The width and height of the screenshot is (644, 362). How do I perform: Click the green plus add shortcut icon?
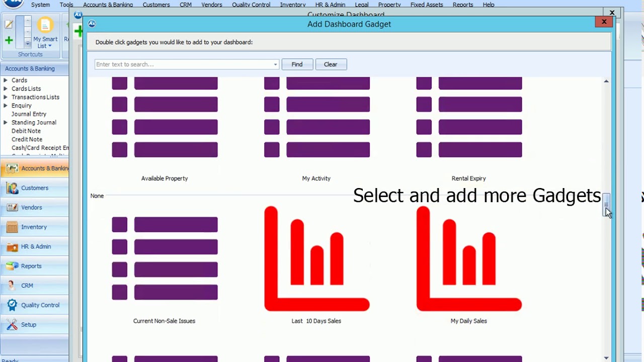coord(9,40)
